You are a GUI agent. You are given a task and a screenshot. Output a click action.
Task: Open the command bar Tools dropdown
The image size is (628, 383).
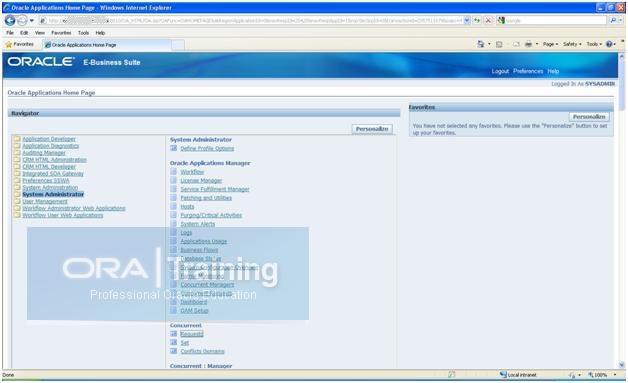pyautogui.click(x=594, y=44)
